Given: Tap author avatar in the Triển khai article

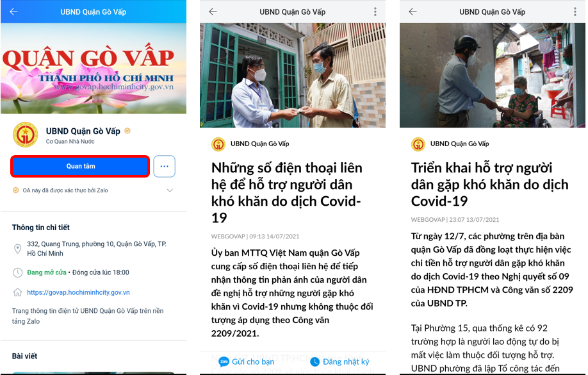Looking at the screenshot, I should click(x=418, y=144).
